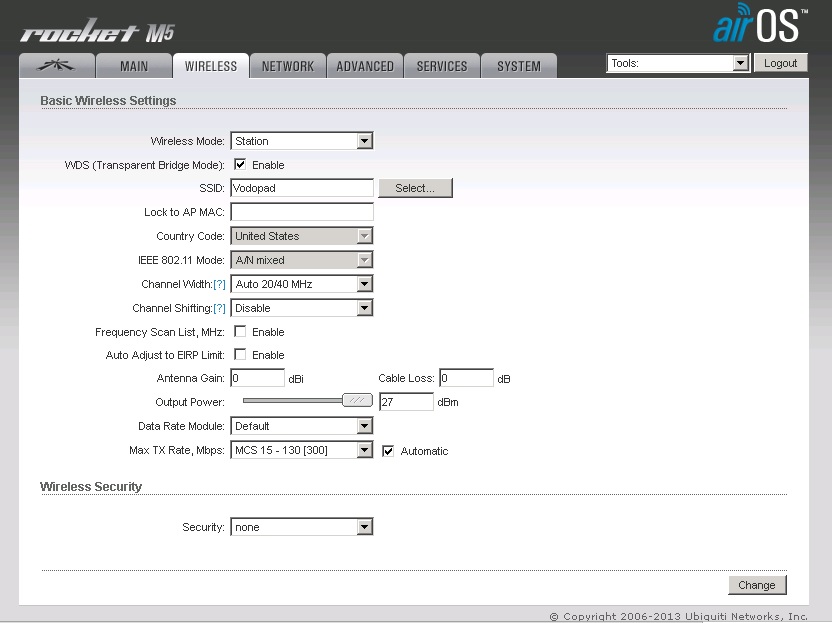Click the Output Power slider handle
Image resolution: width=832 pixels, height=623 pixels.
point(357,401)
